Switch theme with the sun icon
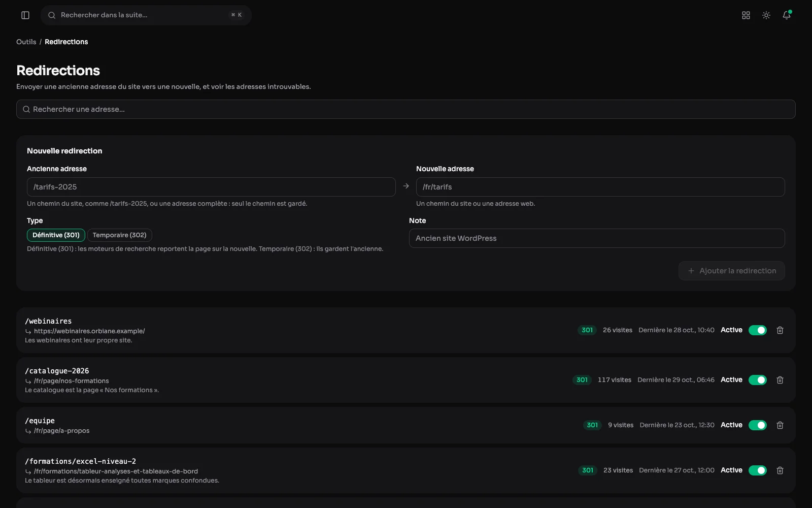This screenshot has width=812, height=508. coord(766,15)
